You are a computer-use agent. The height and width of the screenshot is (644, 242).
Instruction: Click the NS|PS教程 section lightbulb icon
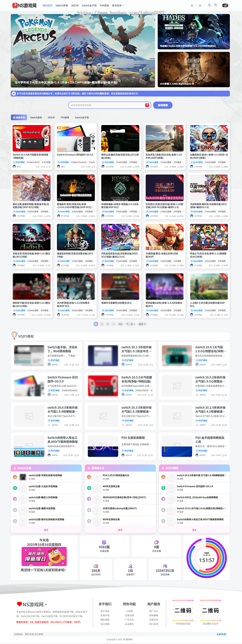pos(14,336)
